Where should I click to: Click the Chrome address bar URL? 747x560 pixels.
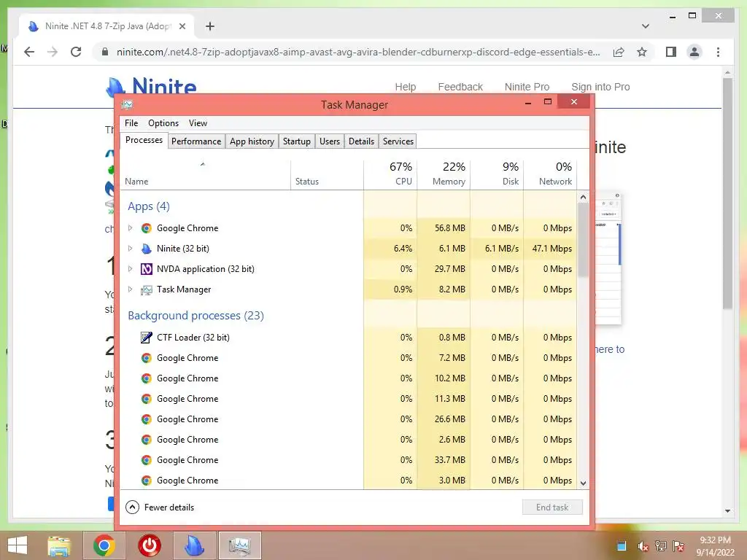tap(358, 52)
